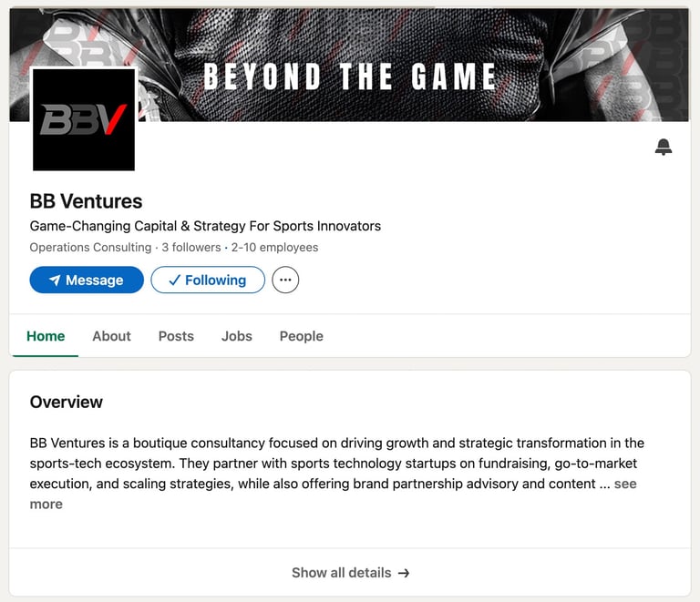Click the "Beyond the Game" banner image

pyautogui.click(x=410, y=64)
